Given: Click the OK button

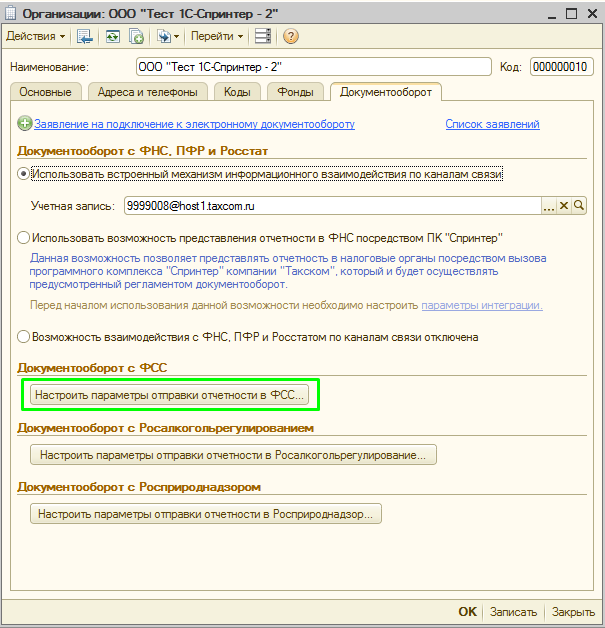Looking at the screenshot, I should [467, 612].
